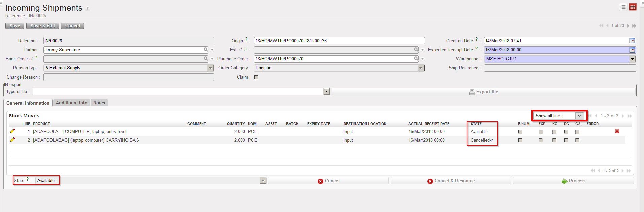The height and width of the screenshot is (212, 644).
Task: Go to next record arrow beside 1 of 23
Action: coord(628,26)
